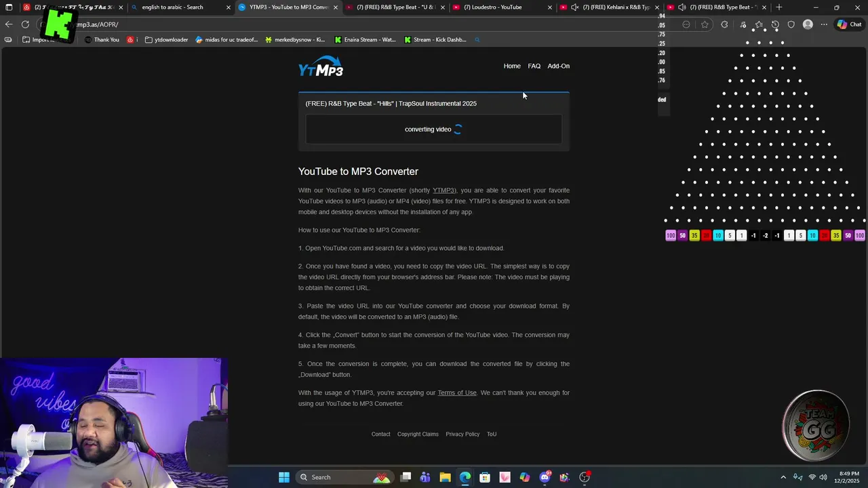Open the 'Stream - Kick Dashb...' bookmark

pyautogui.click(x=435, y=39)
